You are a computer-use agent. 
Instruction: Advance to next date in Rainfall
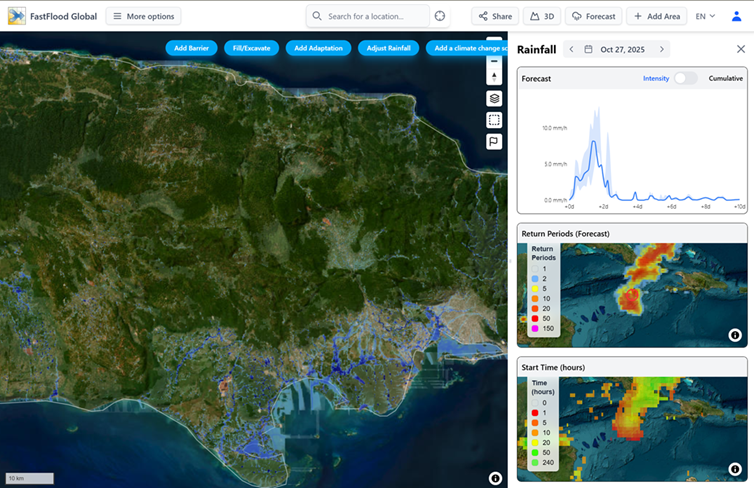[x=662, y=49]
